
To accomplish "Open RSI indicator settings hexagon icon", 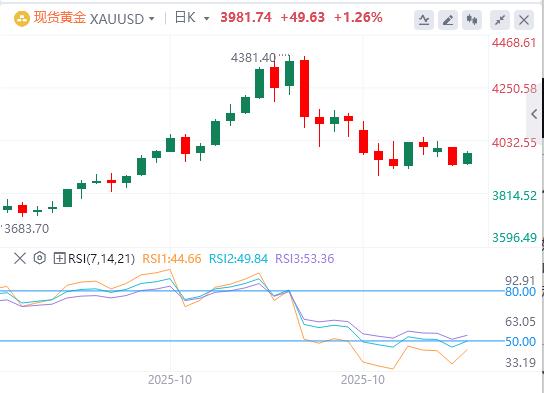I will click(40, 258).
